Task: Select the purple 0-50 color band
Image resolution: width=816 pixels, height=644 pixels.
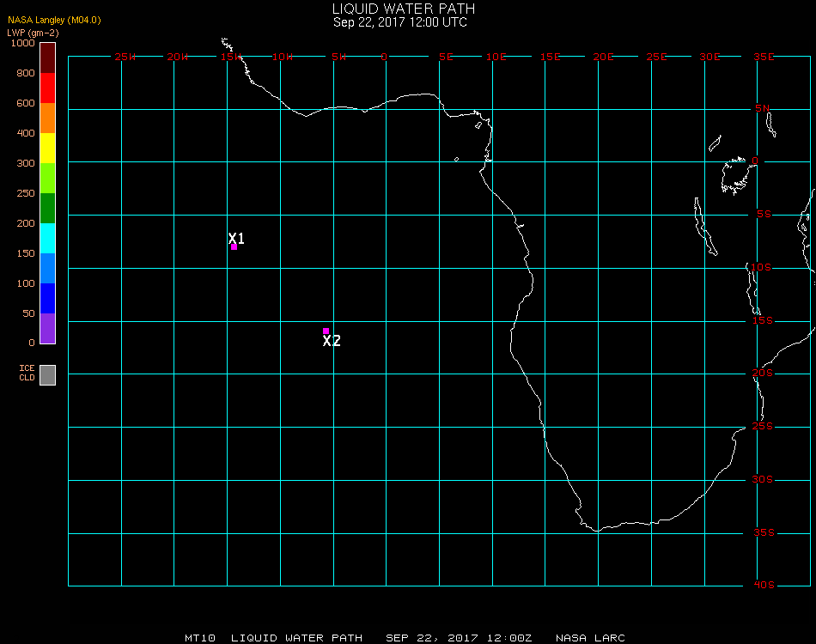Action: tap(48, 328)
